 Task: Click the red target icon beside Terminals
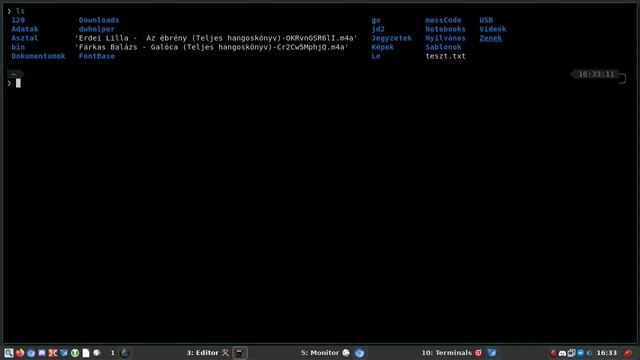478,353
